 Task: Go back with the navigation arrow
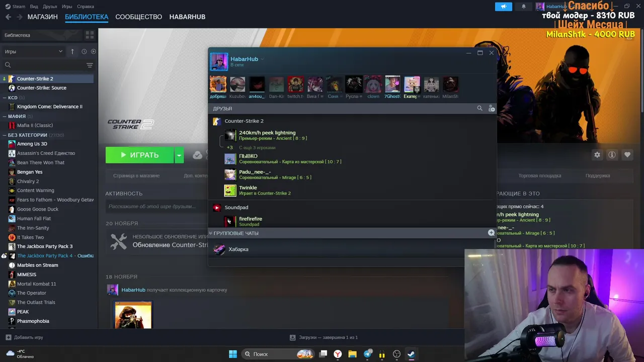[8, 17]
